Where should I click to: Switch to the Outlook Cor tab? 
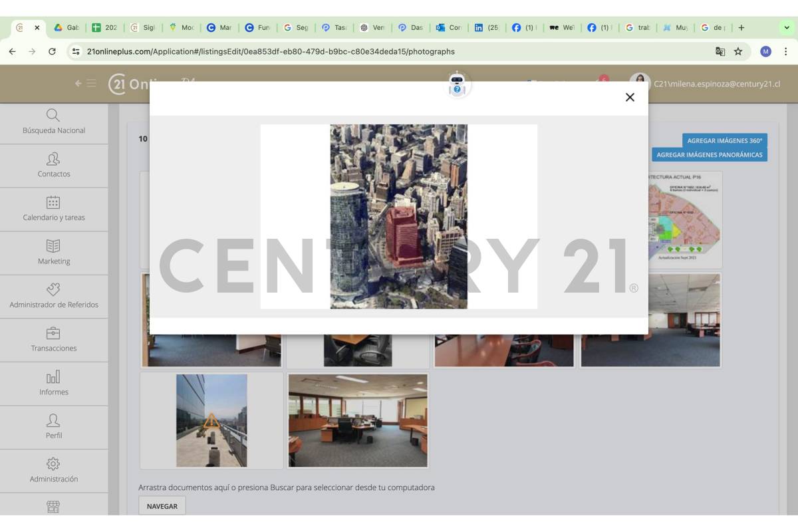click(449, 28)
